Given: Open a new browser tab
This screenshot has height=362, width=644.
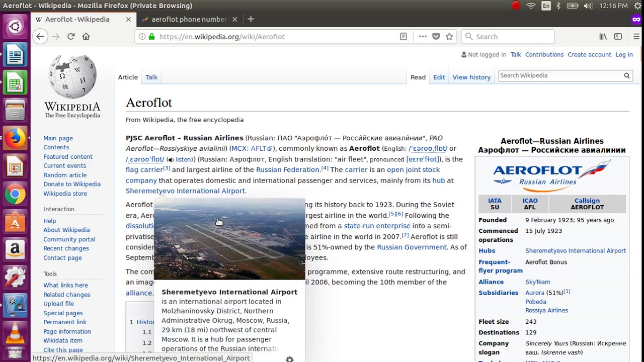Looking at the screenshot, I should click(x=251, y=19).
